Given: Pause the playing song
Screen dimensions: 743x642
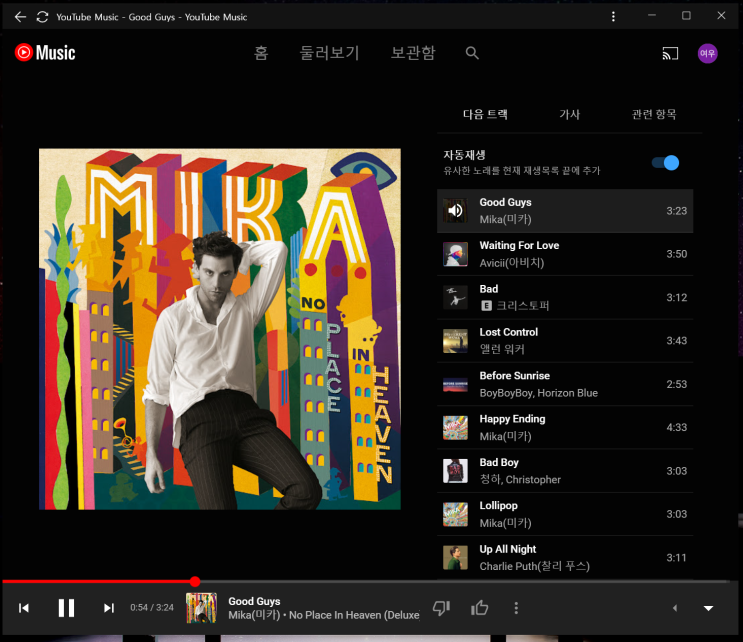Looking at the screenshot, I should pyautogui.click(x=66, y=608).
